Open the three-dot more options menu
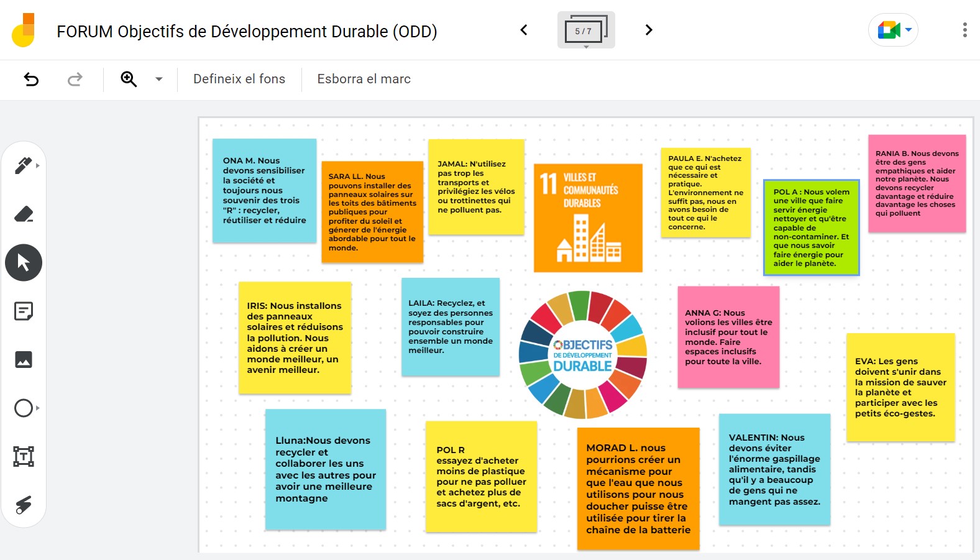The height and width of the screenshot is (560, 980). [964, 30]
